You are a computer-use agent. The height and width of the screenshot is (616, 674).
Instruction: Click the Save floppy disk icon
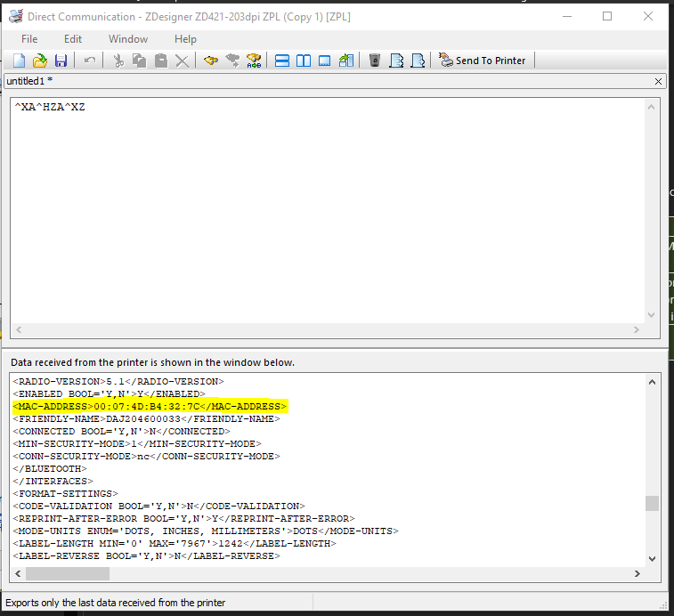61,61
